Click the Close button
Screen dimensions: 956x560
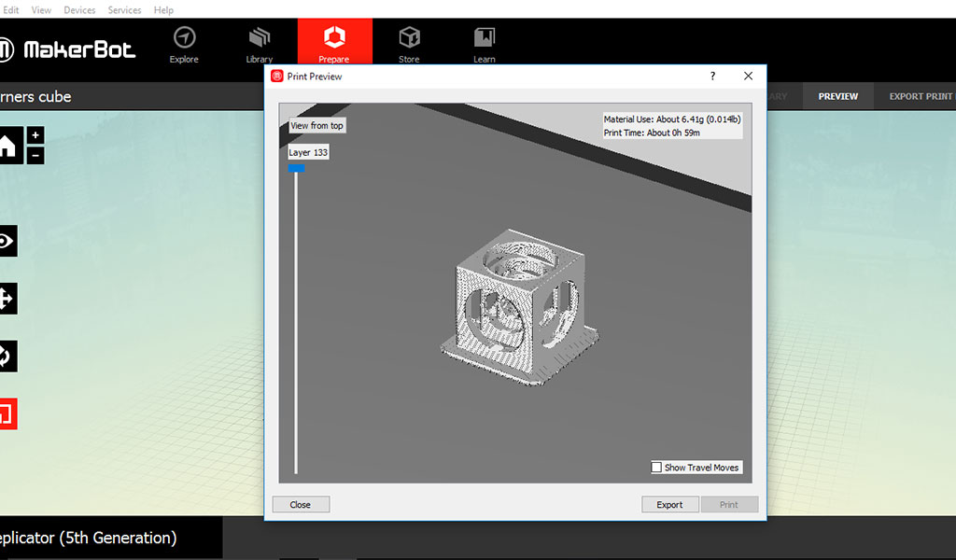pyautogui.click(x=301, y=505)
